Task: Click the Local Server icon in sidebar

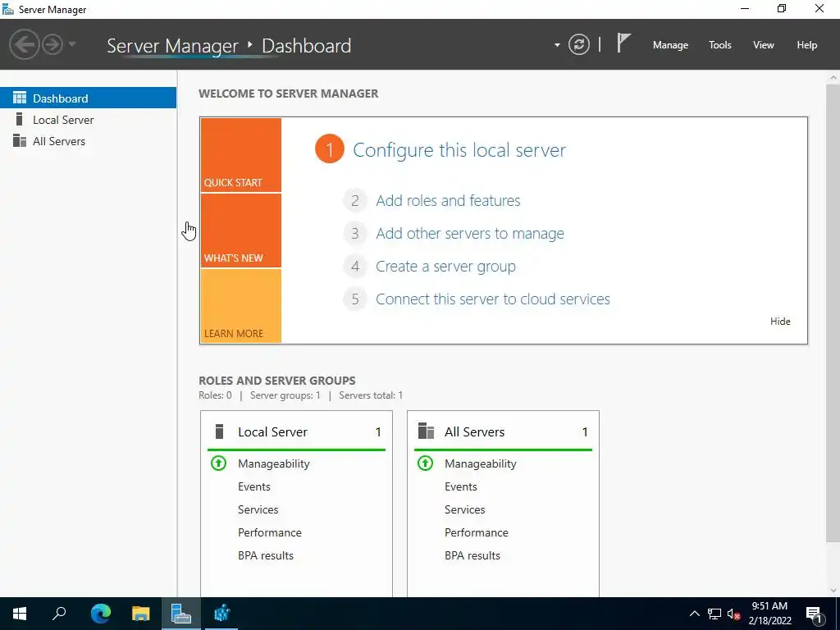Action: point(20,119)
